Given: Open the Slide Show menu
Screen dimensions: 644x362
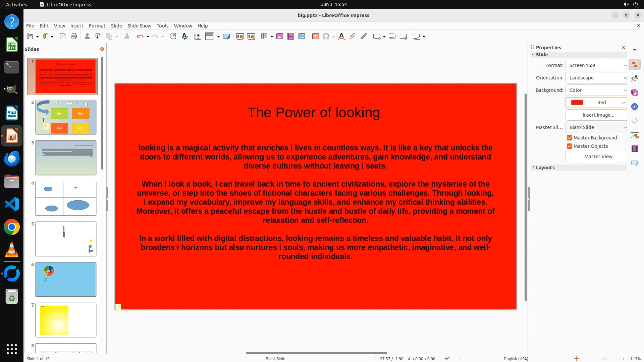Looking at the screenshot, I should (x=139, y=25).
